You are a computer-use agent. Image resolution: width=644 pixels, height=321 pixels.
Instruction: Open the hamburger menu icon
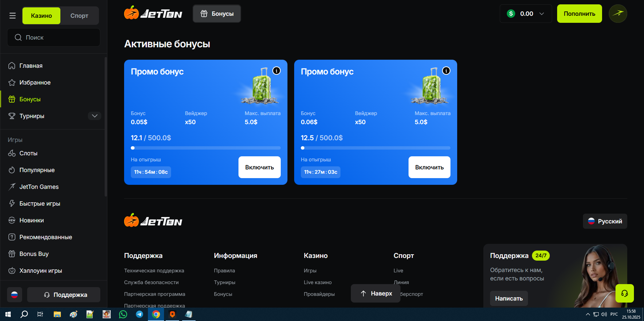coord(12,16)
